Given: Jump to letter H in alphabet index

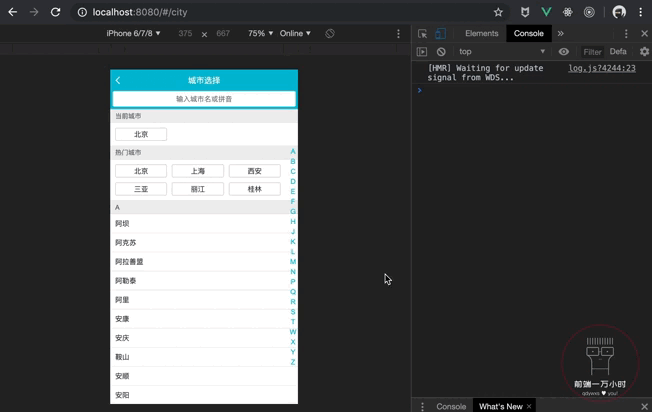Looking at the screenshot, I should [x=293, y=222].
